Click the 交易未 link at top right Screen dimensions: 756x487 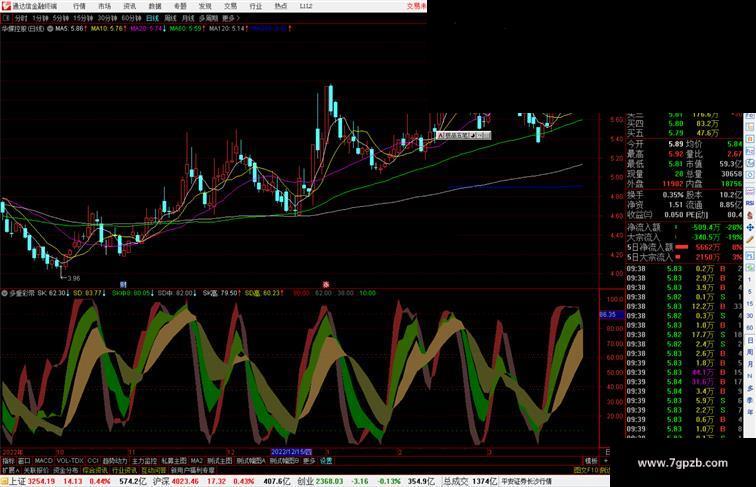click(416, 6)
